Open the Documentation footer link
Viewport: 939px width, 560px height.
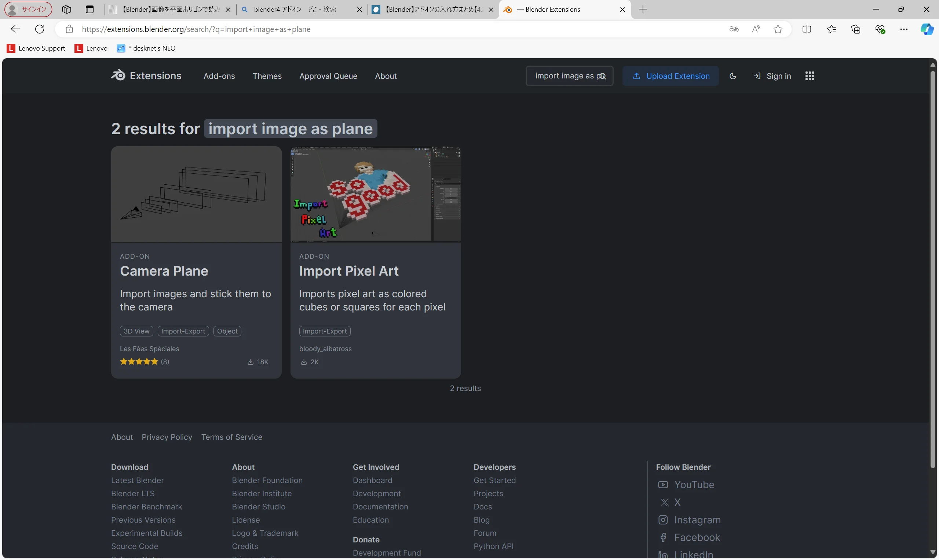(381, 507)
